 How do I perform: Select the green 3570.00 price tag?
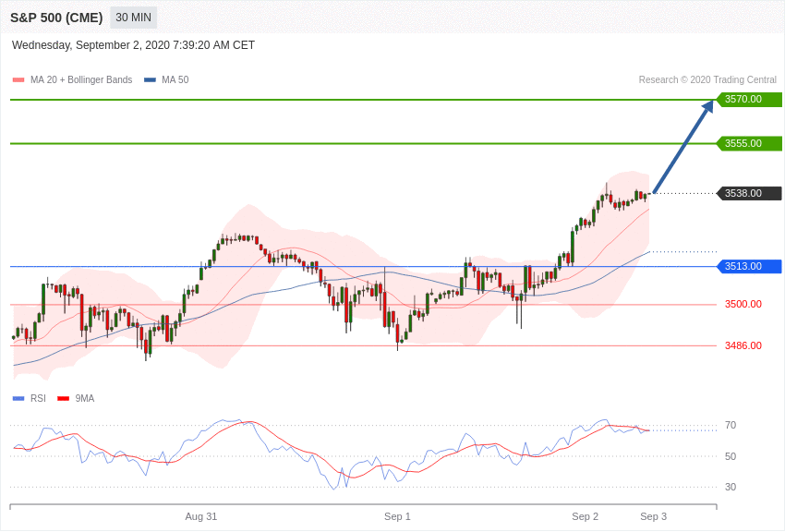tap(749, 100)
